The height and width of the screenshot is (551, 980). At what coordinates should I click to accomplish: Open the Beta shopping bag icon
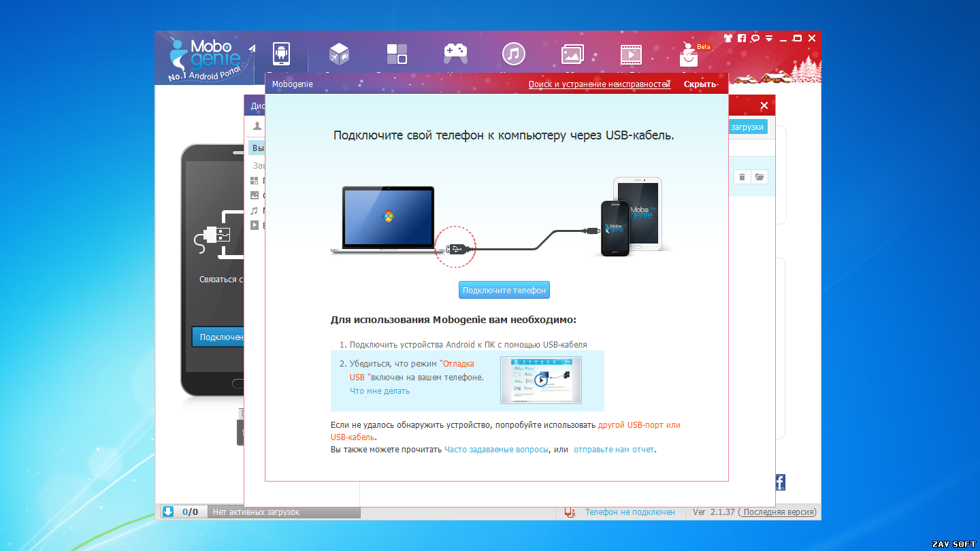(690, 54)
